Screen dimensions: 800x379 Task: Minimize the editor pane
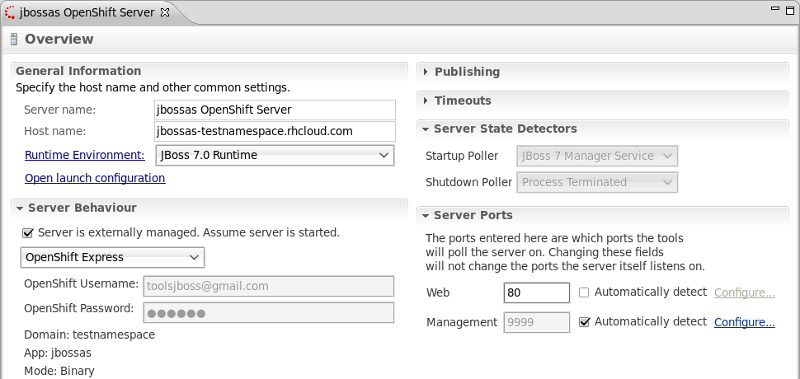776,9
